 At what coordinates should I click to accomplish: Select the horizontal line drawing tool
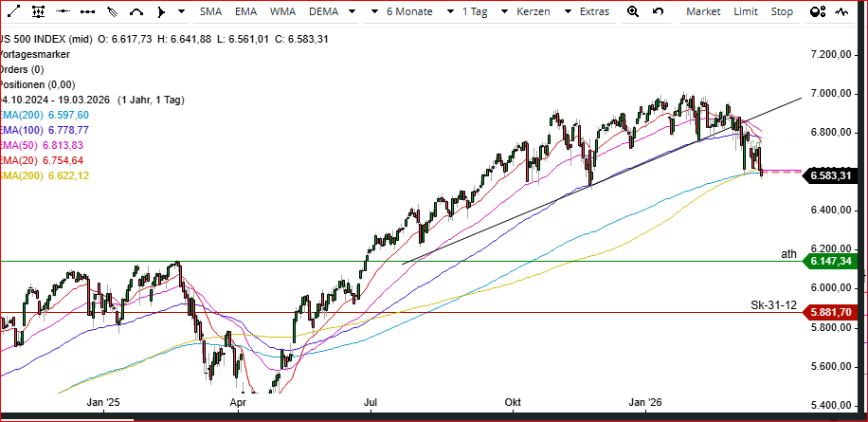pos(63,12)
